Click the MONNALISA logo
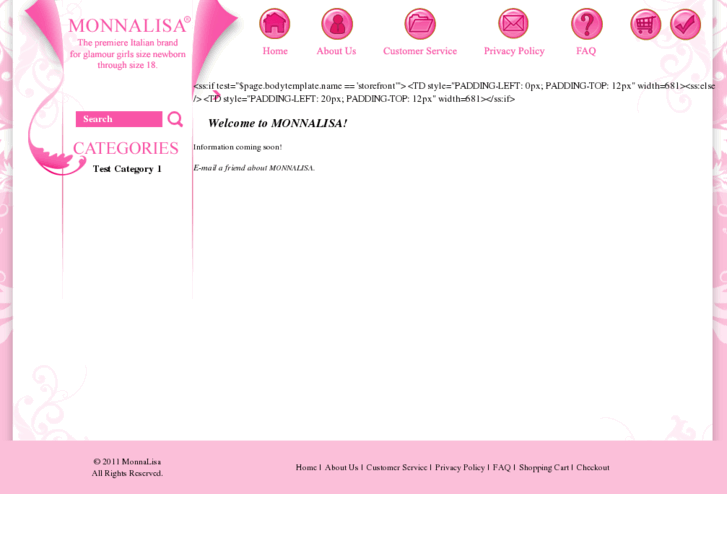 click(129, 26)
